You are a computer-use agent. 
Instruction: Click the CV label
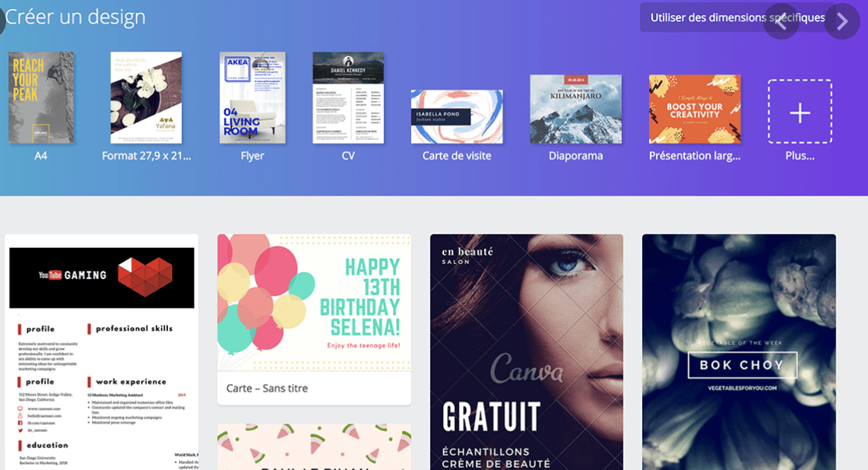tap(348, 156)
